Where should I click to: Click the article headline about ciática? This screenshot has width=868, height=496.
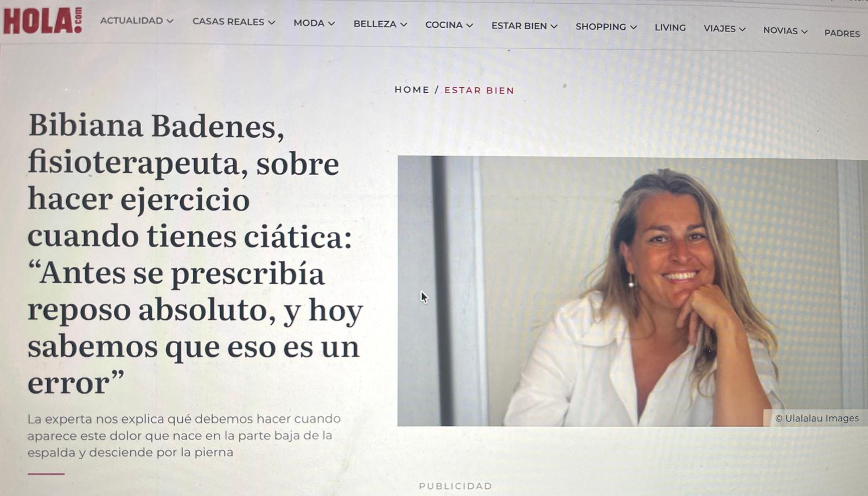(x=195, y=254)
